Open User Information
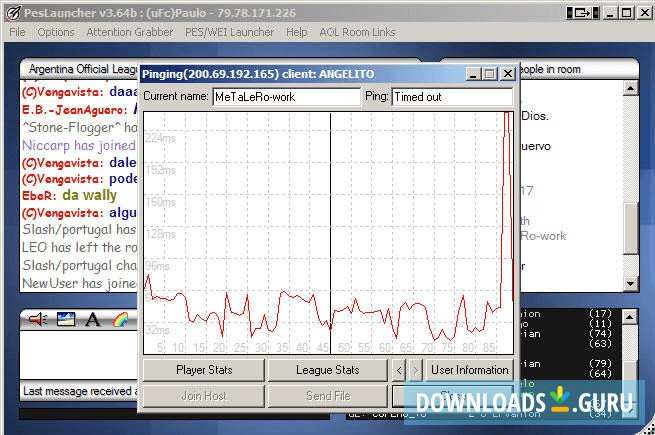 pyautogui.click(x=470, y=370)
